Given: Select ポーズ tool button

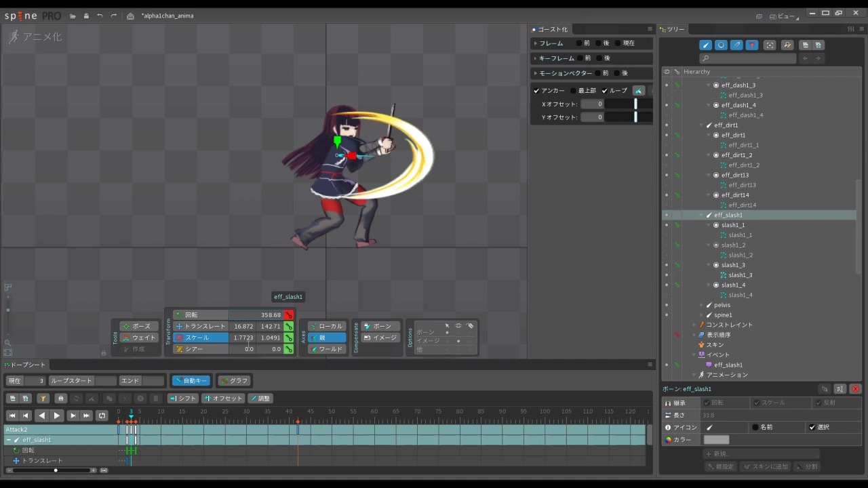Looking at the screenshot, I should 139,327.
